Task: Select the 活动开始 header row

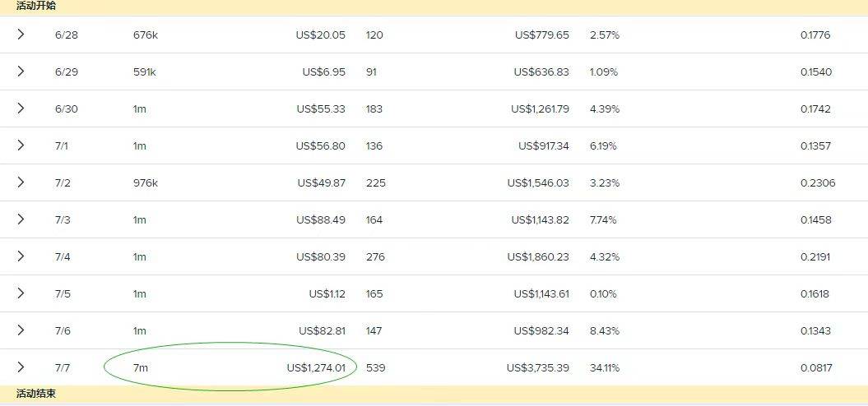Action: click(434, 7)
